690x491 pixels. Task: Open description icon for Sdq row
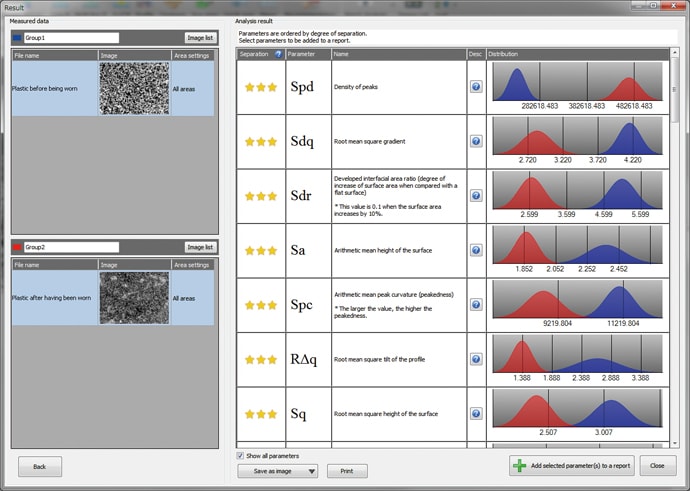(476, 141)
